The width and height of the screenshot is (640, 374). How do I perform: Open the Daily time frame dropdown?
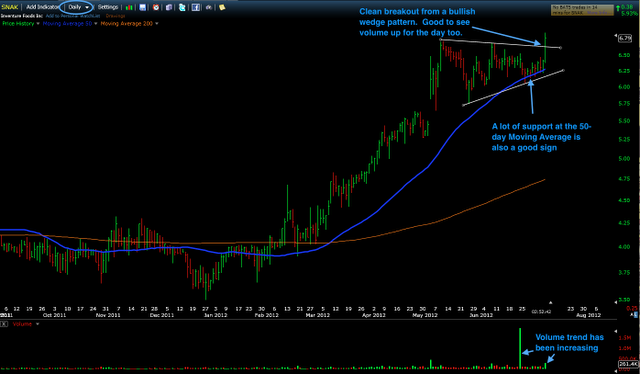pyautogui.click(x=78, y=7)
